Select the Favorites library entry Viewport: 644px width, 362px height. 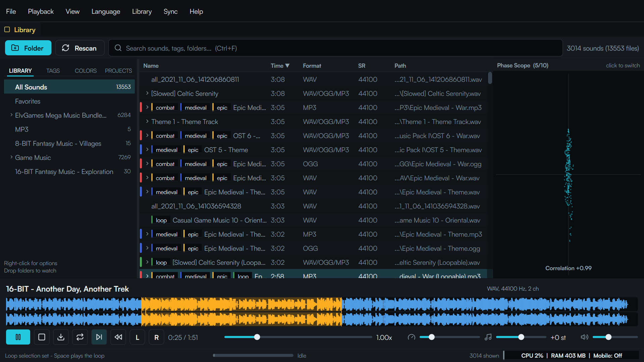coord(69,101)
